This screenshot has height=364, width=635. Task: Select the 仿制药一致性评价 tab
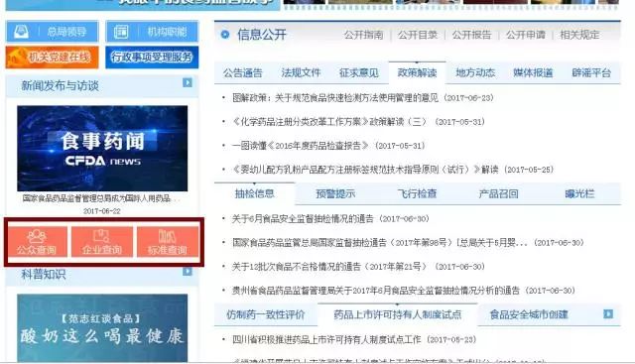coord(265,314)
